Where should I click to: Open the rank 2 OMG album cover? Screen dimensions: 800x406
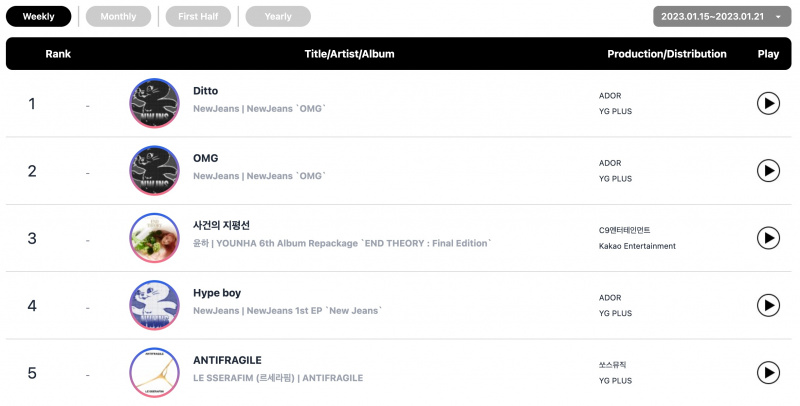(x=155, y=170)
